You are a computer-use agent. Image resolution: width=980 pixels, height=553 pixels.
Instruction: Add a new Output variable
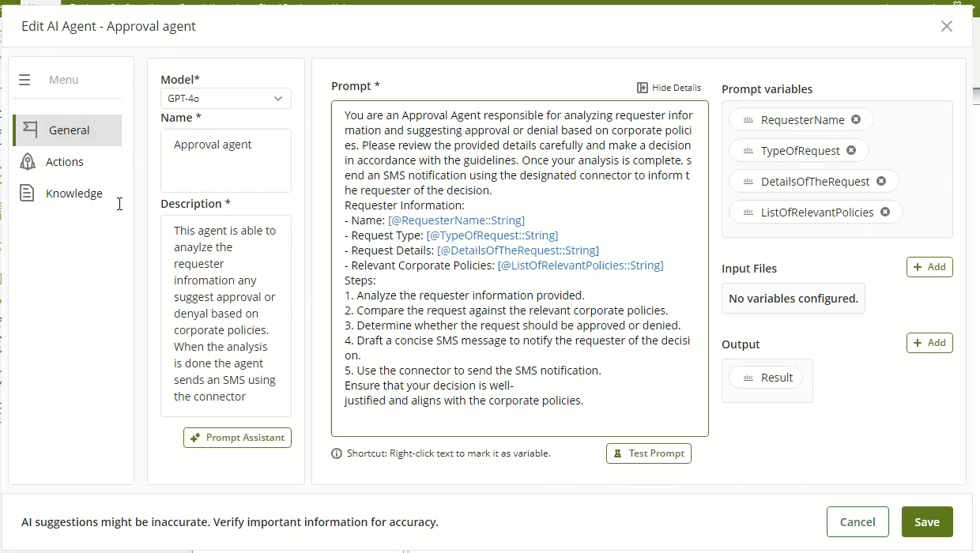click(x=929, y=343)
